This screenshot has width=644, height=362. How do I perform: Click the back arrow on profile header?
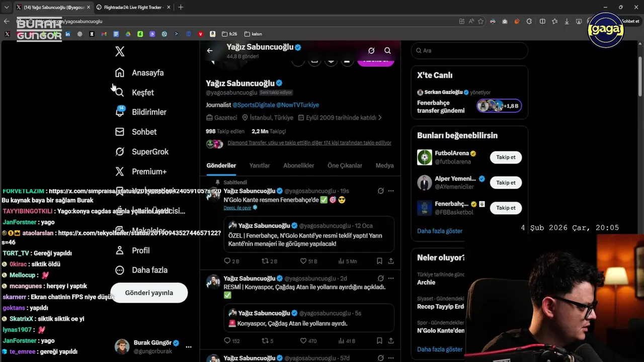tap(210, 50)
